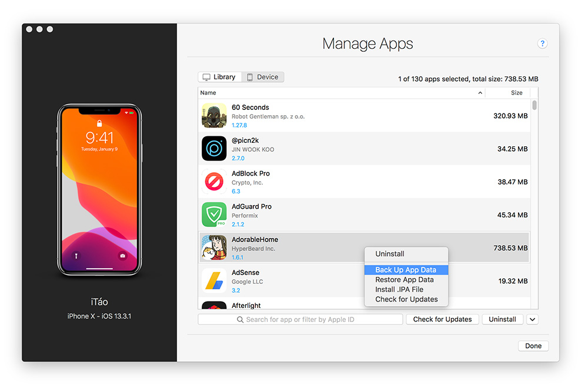Click the 38.47 MB size value
This screenshot has height=389, width=588.
pos(512,182)
